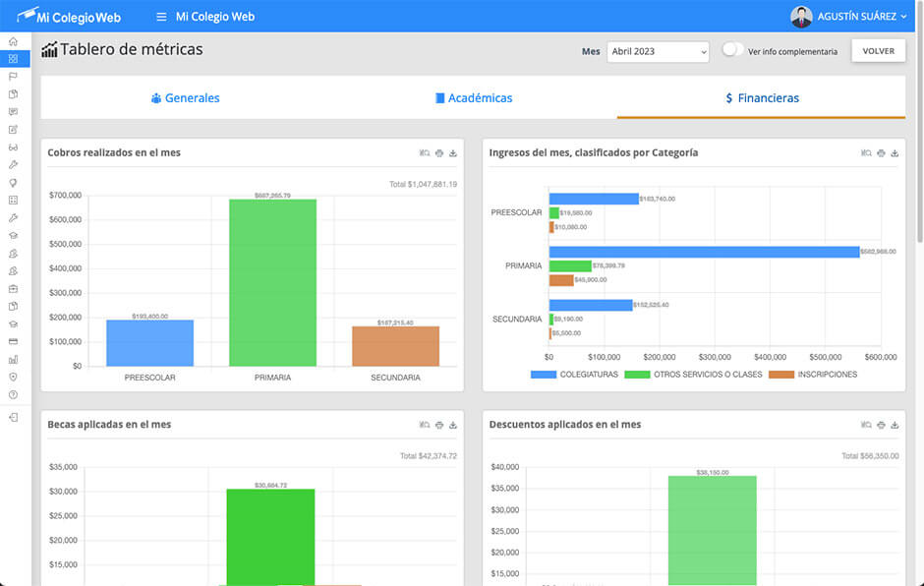Toggle the Ver info complementaria switch
Screen dimensions: 924x586
[x=731, y=50]
